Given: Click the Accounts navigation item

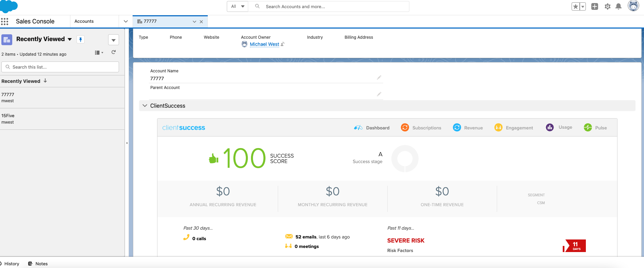Looking at the screenshot, I should (84, 21).
